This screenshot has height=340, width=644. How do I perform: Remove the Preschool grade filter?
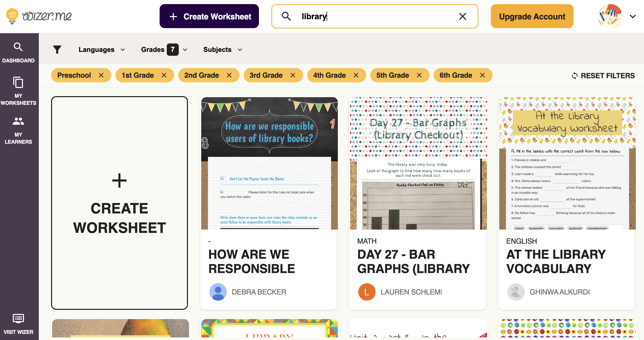tap(101, 75)
